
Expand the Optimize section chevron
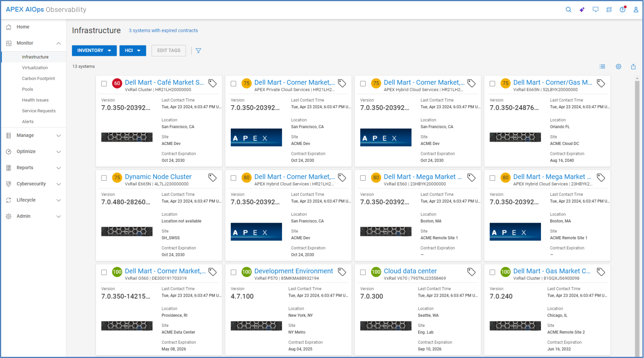tap(59, 152)
